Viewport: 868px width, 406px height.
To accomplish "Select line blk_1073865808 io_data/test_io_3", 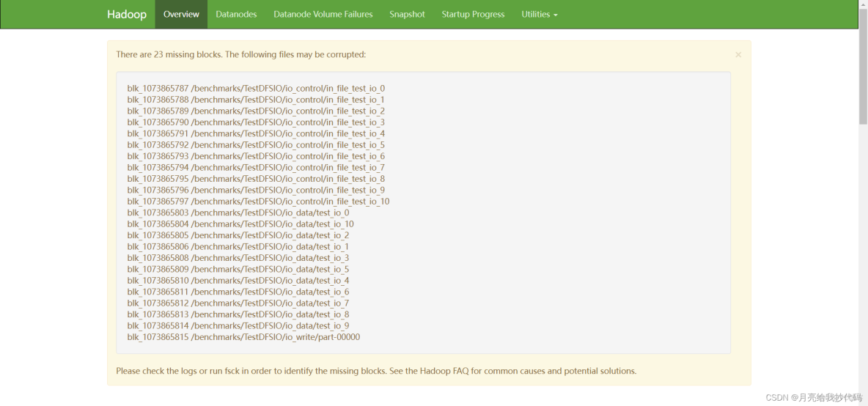I will pyautogui.click(x=238, y=258).
